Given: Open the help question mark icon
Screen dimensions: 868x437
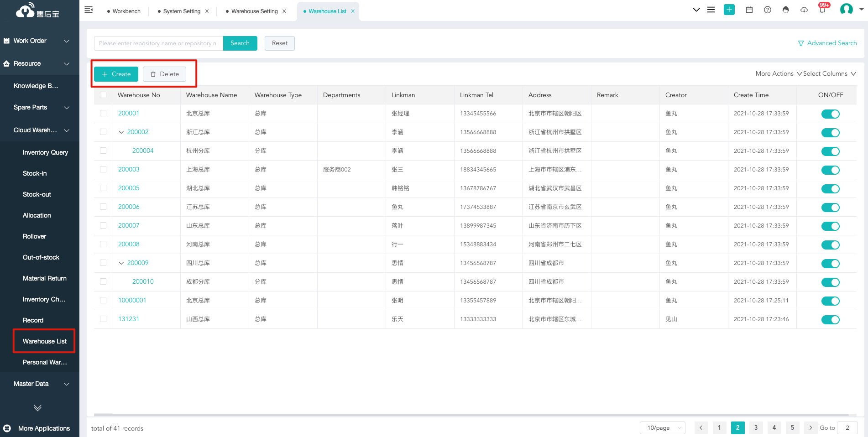Looking at the screenshot, I should point(768,10).
